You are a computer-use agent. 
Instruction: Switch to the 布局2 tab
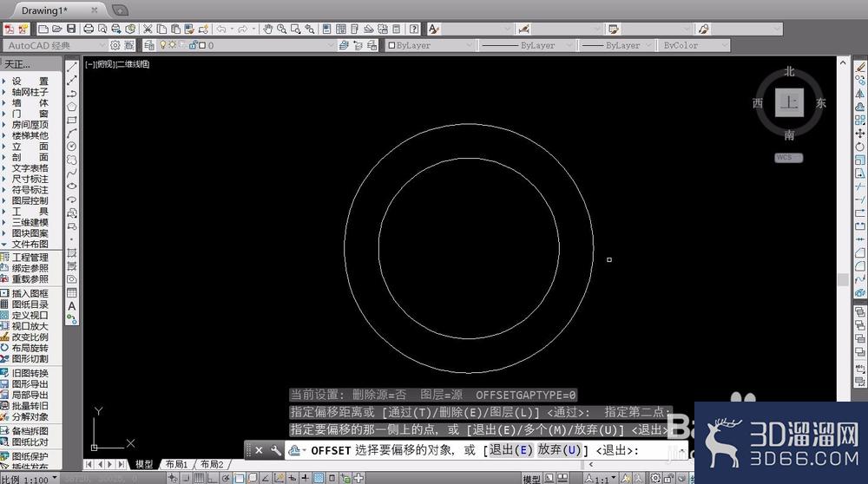point(212,464)
